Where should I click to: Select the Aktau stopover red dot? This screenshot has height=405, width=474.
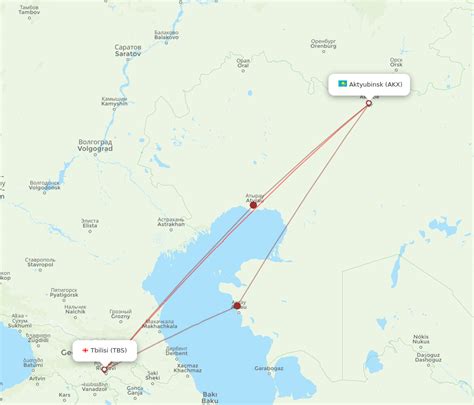(237, 306)
